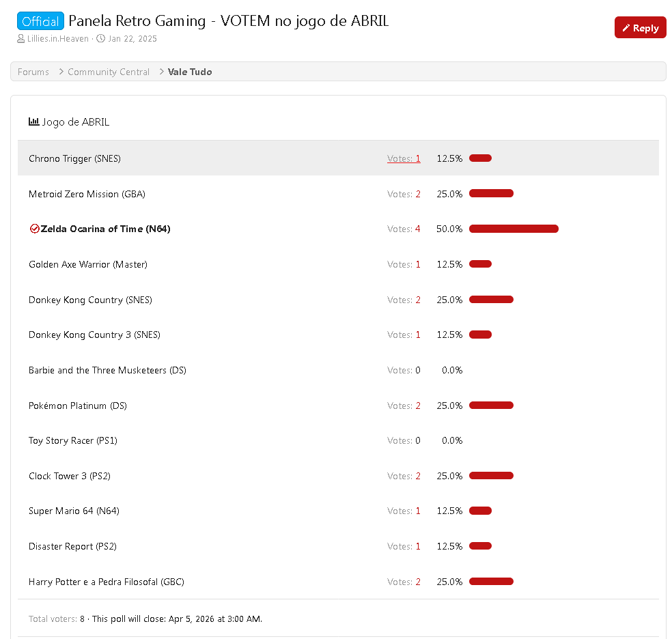View voters for Super Mario 64 (N64)
Viewport: 672px width, 639px height.
[404, 511]
